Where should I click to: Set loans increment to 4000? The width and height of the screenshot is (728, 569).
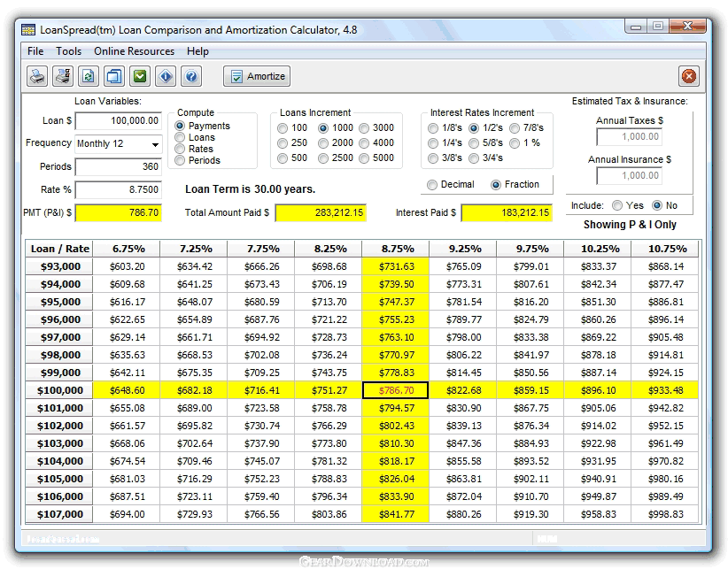coord(364,142)
